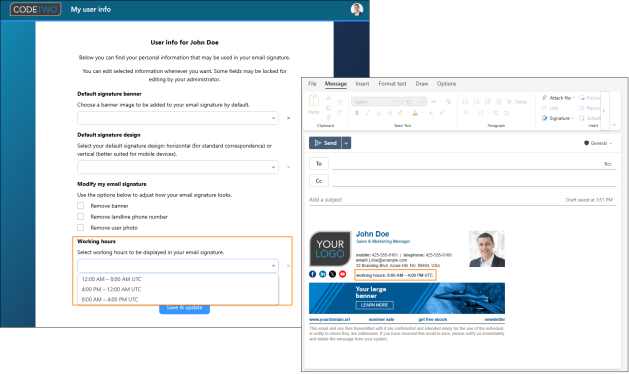Open the Styles dropdown
This screenshot has width=629, height=374.
518,102
